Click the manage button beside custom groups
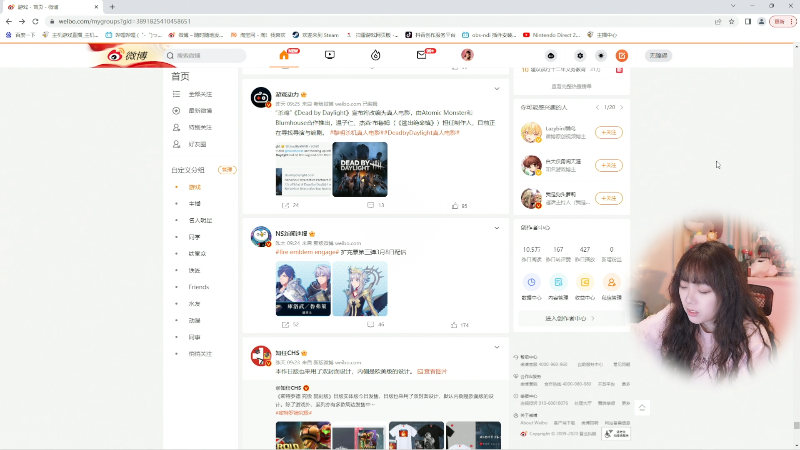This screenshot has width=800, height=450. [227, 170]
